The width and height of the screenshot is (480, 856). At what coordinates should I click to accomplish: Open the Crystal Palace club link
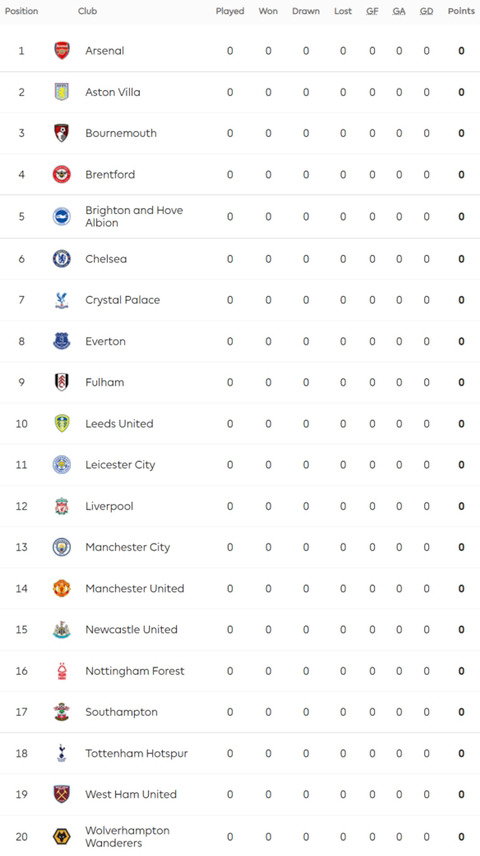coord(122,300)
